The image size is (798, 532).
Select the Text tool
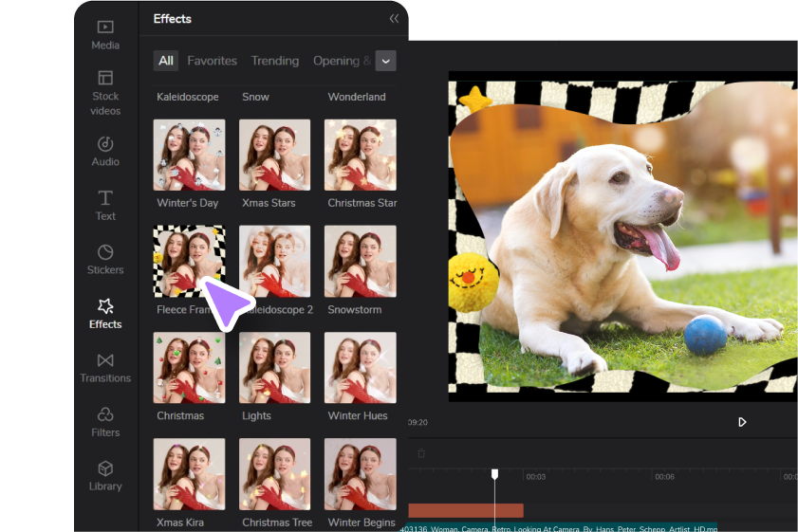tap(105, 205)
